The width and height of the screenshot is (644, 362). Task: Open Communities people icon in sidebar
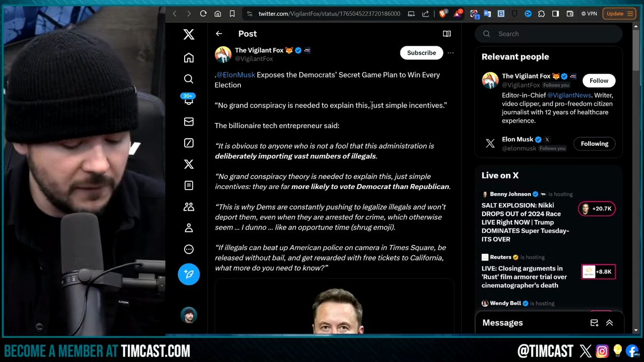point(189,207)
